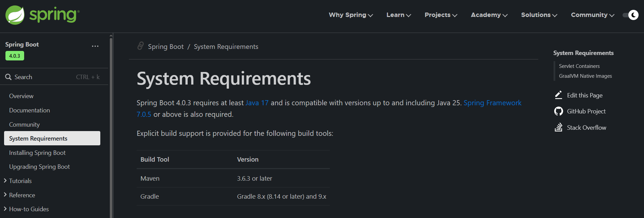644x218 pixels.
Task: Click the breadcrumb link icon
Action: click(140, 46)
